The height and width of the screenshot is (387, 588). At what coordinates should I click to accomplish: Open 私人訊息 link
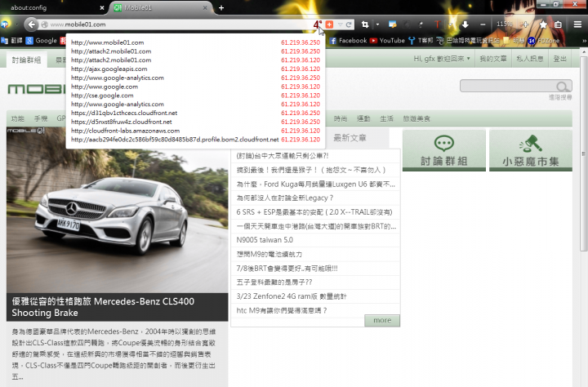tap(529, 59)
